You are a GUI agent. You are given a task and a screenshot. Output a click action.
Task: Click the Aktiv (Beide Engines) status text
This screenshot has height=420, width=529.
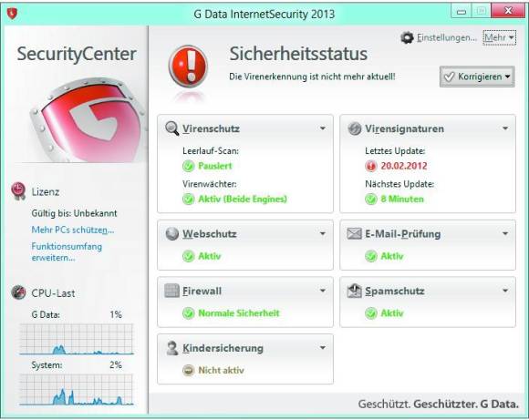point(243,199)
